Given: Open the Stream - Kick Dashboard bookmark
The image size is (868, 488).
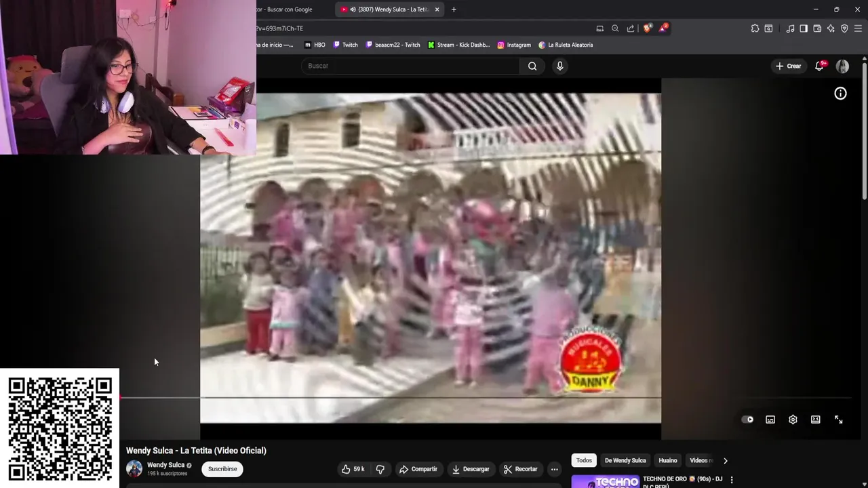Looking at the screenshot, I should pyautogui.click(x=458, y=45).
